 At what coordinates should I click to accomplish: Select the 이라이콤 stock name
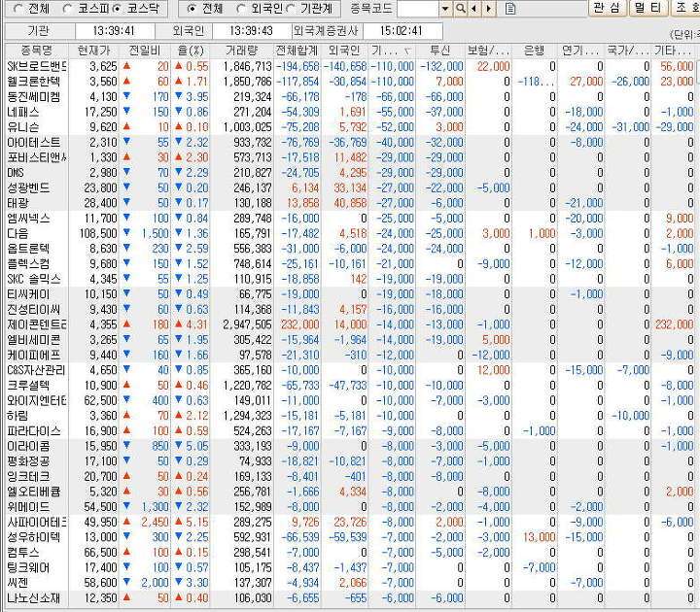pos(28,446)
